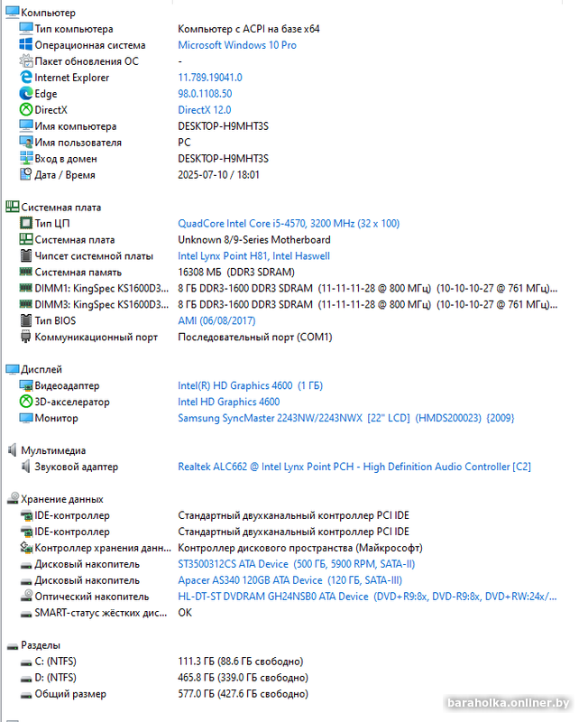
Task: Select the Контроллер дискового пространства (Майкрософт) value
Action: 300,548
